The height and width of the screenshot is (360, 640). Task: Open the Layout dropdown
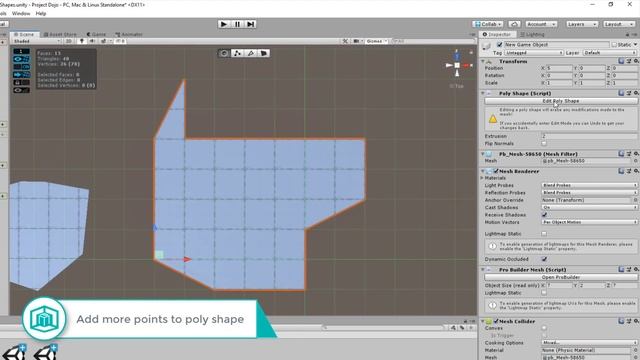click(619, 24)
